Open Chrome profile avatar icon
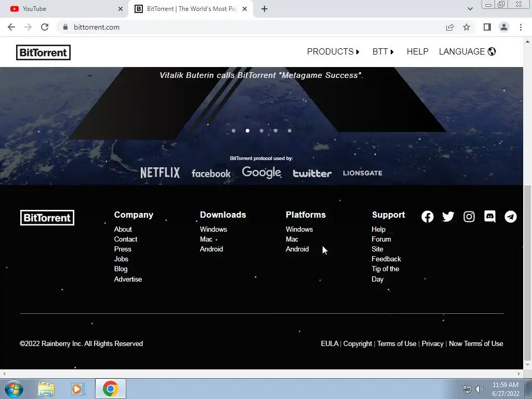532x399 pixels. coord(504,27)
